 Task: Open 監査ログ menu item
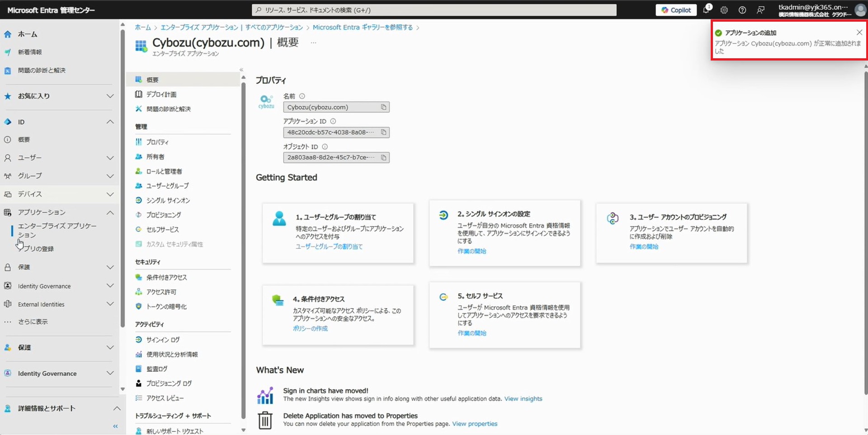pyautogui.click(x=157, y=369)
